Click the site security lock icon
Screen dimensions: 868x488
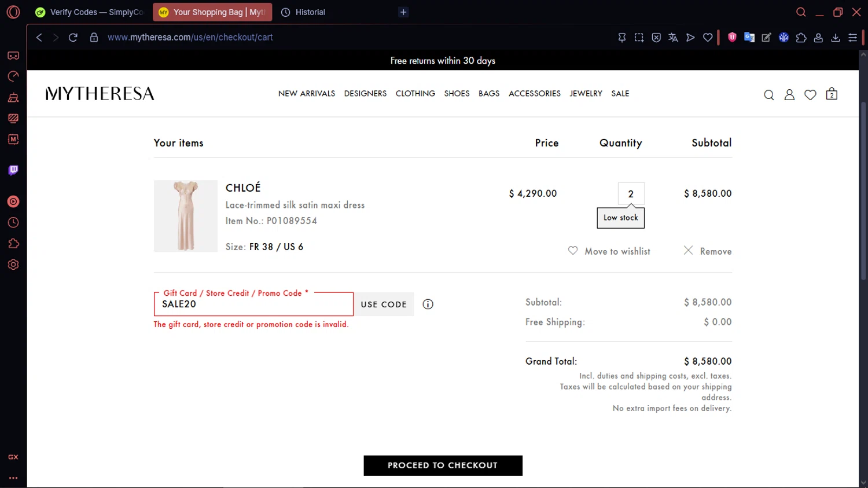pyautogui.click(x=94, y=37)
